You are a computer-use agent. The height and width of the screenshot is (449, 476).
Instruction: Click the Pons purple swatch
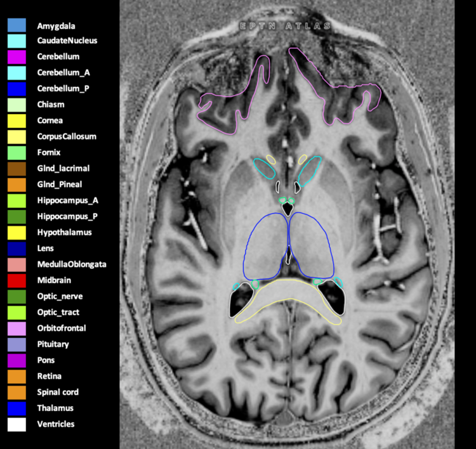(17, 361)
